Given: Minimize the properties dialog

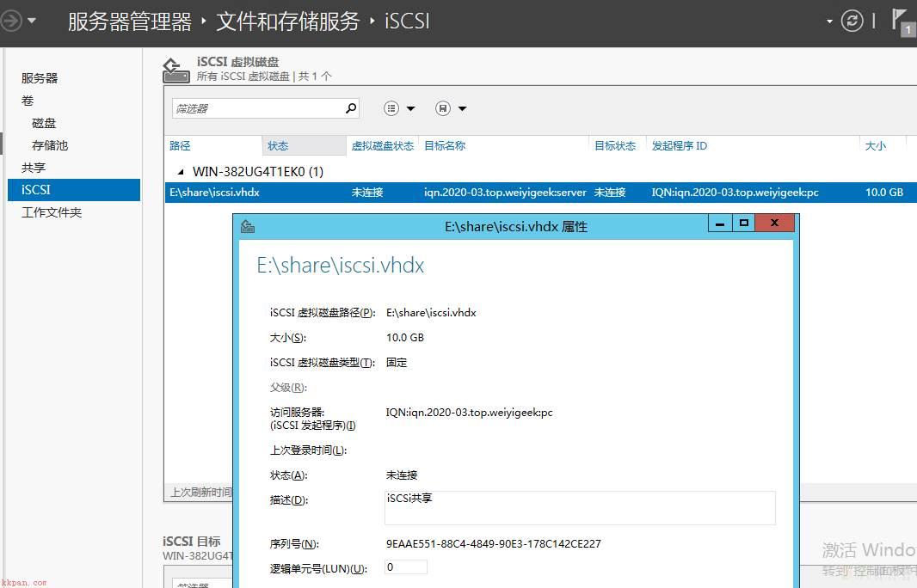Looking at the screenshot, I should coord(720,224).
